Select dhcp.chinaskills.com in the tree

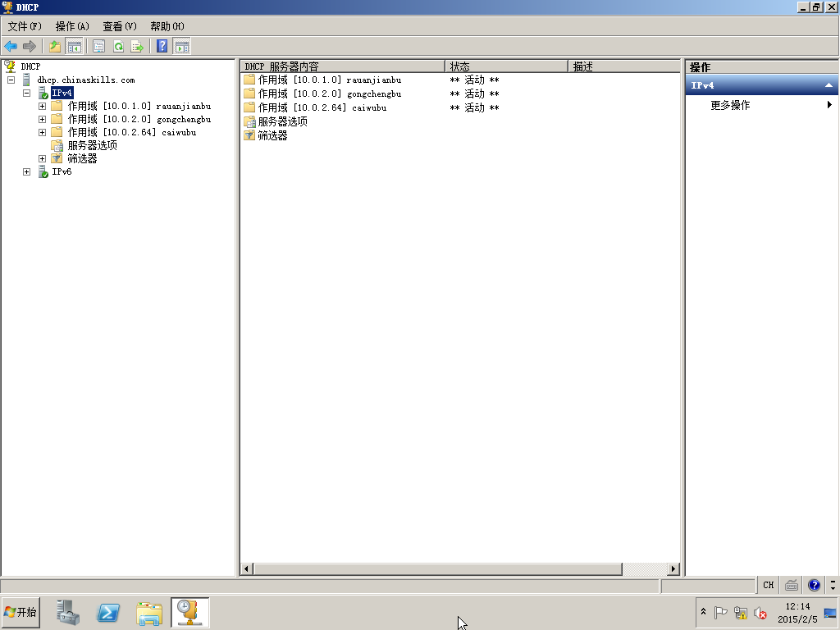tap(85, 80)
